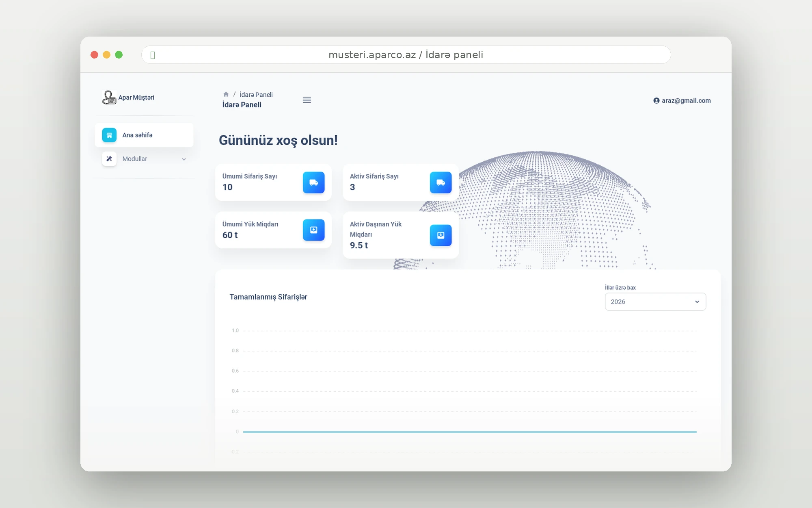Open the 2026 year dropdown
The height and width of the screenshot is (508, 812).
point(655,302)
